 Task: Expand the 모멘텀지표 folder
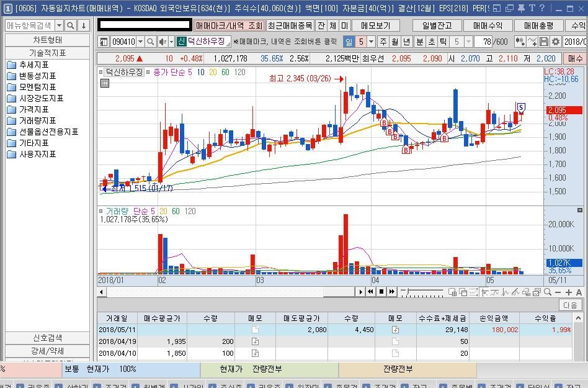[32, 87]
